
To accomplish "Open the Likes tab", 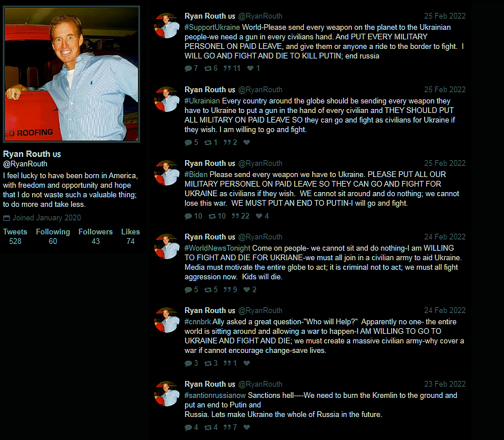I will [x=130, y=237].
